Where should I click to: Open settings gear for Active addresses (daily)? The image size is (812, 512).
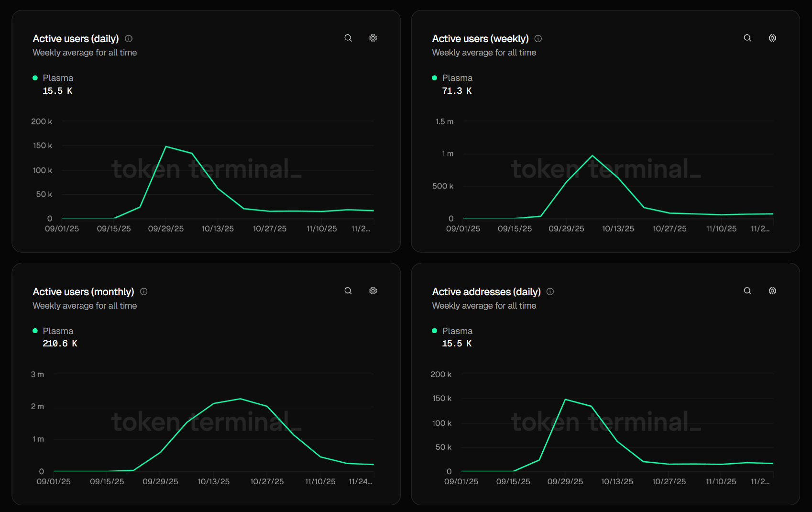click(x=772, y=291)
